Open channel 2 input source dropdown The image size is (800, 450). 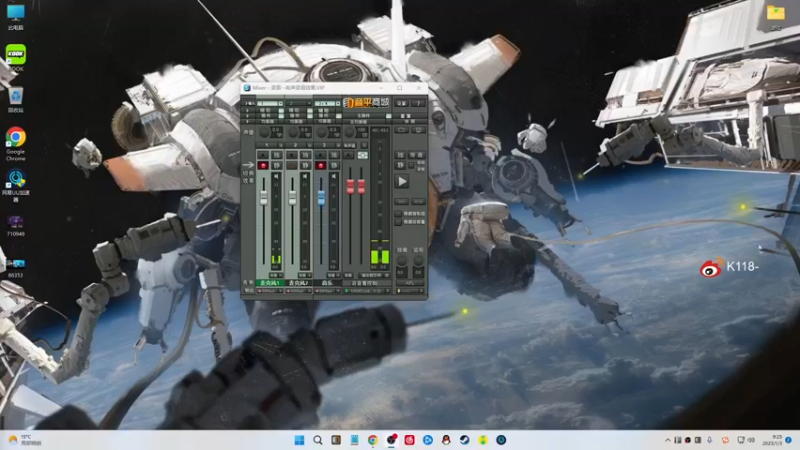tap(298, 103)
